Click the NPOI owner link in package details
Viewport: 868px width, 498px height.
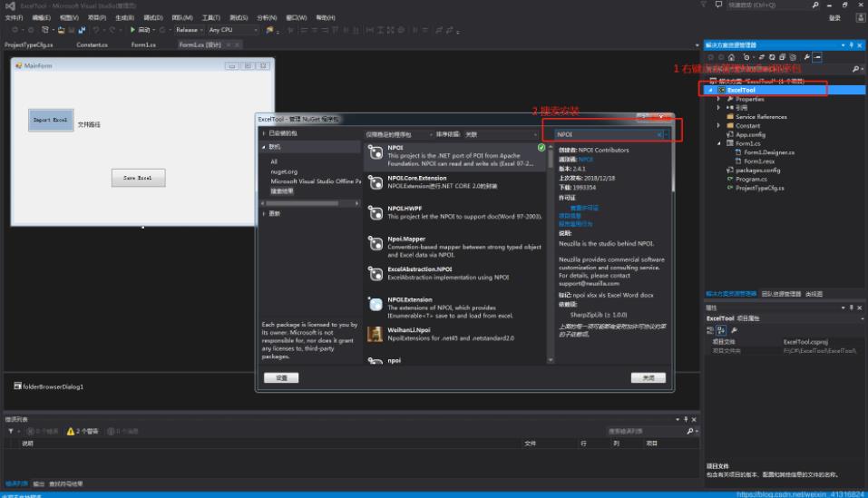586,160
